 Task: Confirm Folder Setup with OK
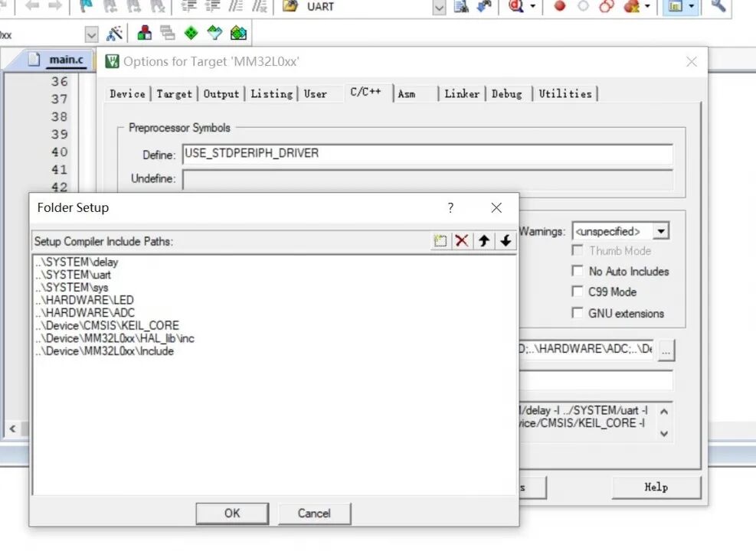click(x=231, y=514)
